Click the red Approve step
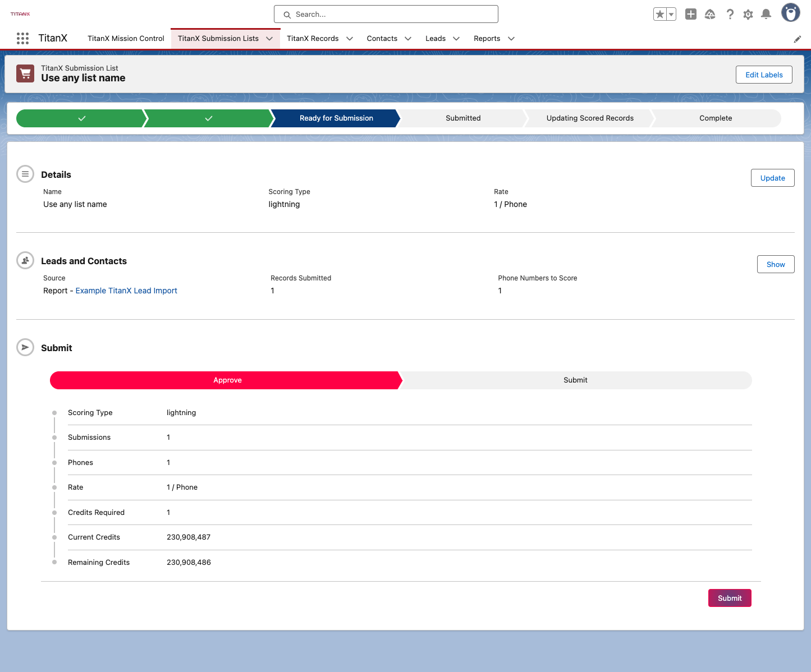Viewport: 811px width, 672px height. pos(227,380)
